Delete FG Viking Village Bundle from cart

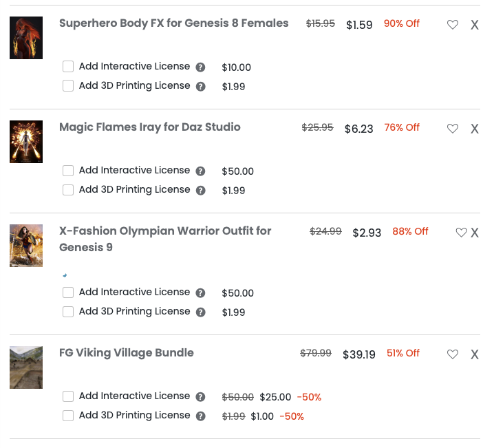coord(475,354)
